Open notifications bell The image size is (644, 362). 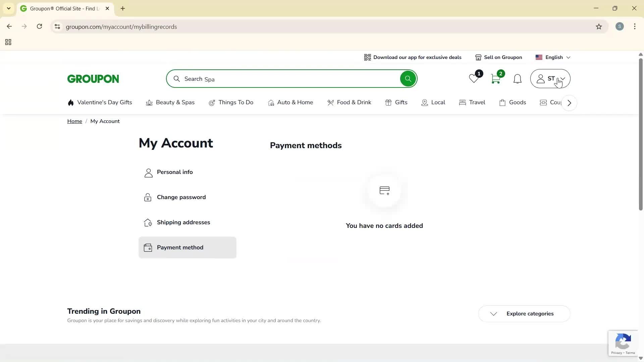pos(517,79)
